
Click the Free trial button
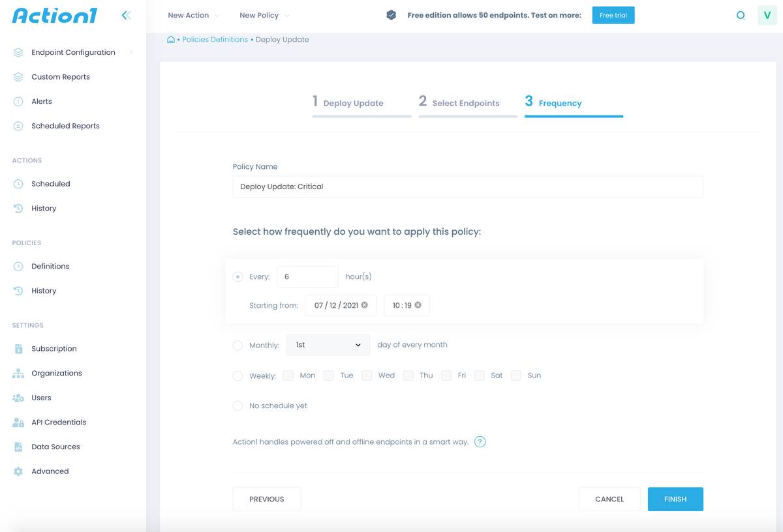coord(613,15)
